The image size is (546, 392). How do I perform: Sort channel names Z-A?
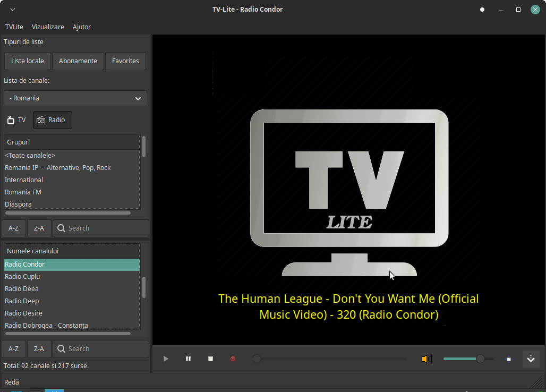(x=39, y=349)
